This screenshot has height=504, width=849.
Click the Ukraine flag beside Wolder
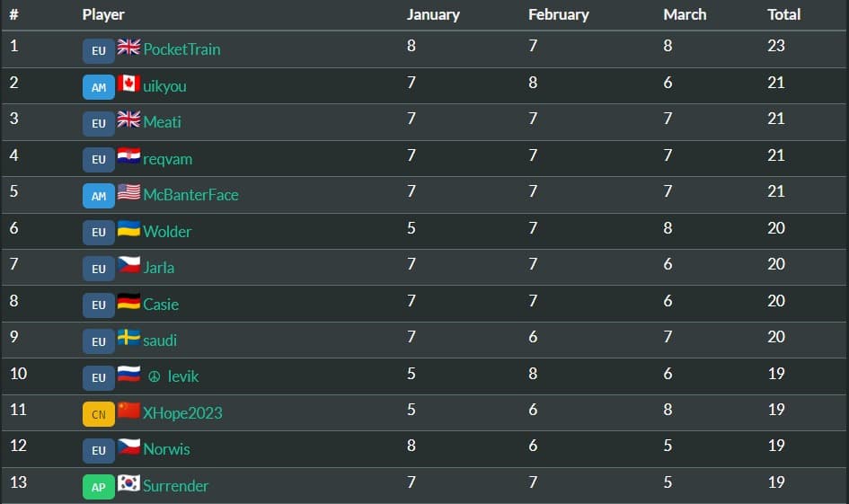[128, 229]
